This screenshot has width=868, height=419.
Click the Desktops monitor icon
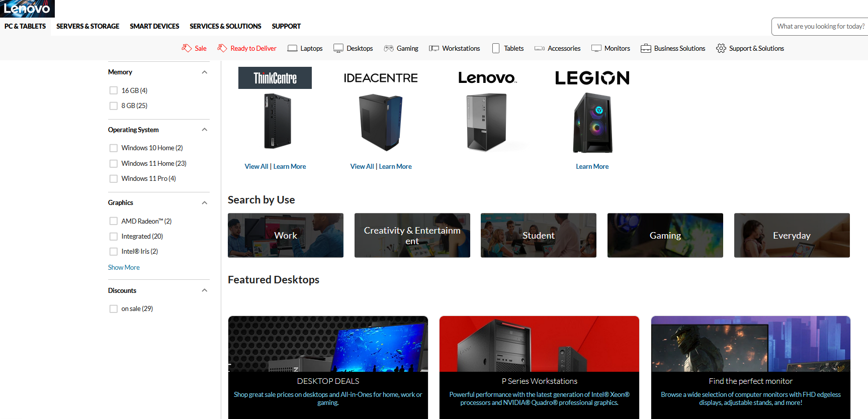338,48
